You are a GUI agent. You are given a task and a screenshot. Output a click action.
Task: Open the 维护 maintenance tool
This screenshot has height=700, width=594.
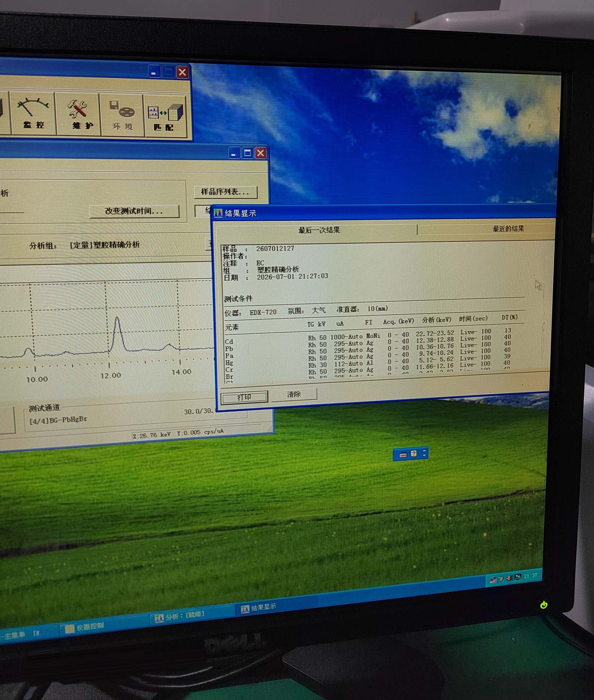pos(78,114)
